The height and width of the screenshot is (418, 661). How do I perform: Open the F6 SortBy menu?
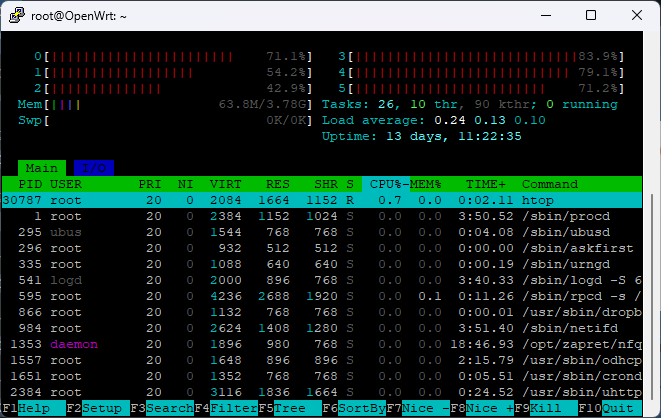tap(354, 408)
